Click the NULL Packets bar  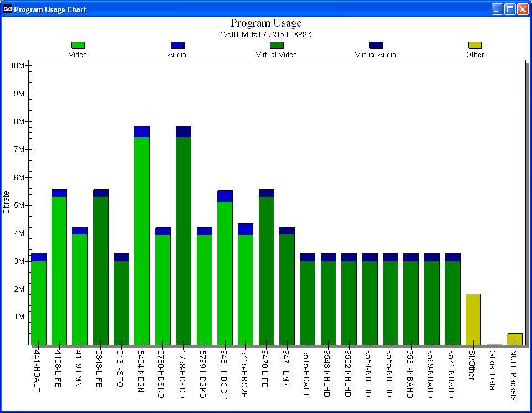pos(515,339)
